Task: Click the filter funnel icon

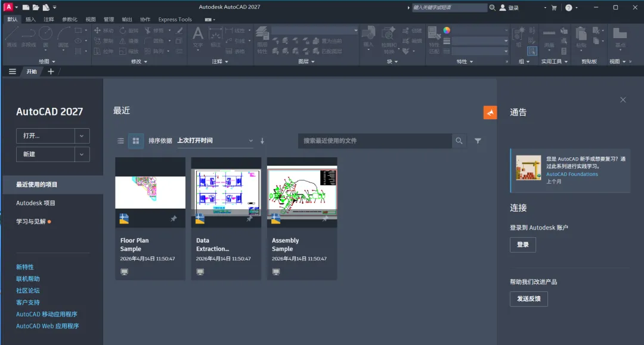Action: pyautogui.click(x=478, y=141)
